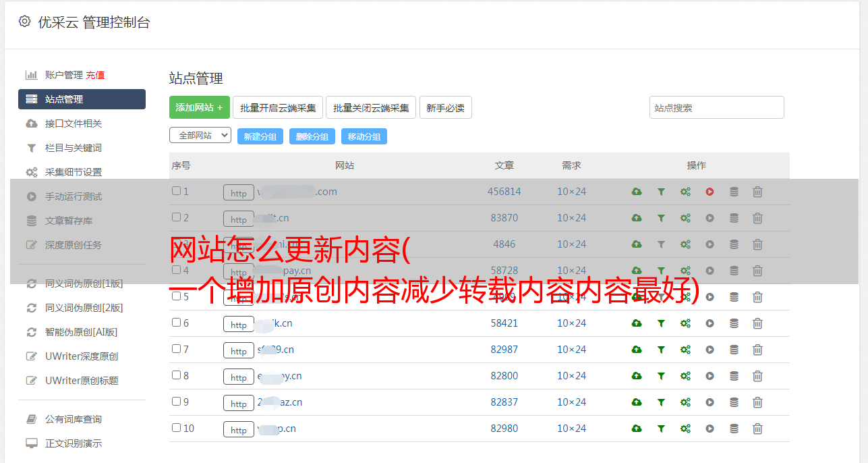Viewport: 868px width, 463px height.
Task: Click the 文章 column header
Action: [504, 165]
